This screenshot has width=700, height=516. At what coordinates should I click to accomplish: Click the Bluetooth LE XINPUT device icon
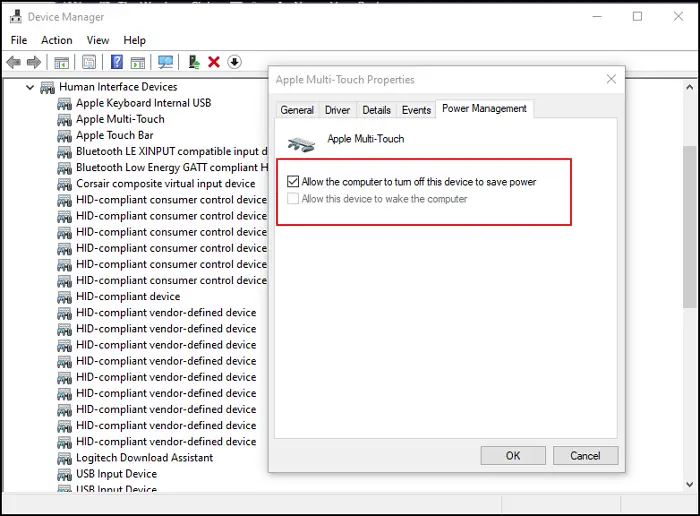tap(64, 152)
